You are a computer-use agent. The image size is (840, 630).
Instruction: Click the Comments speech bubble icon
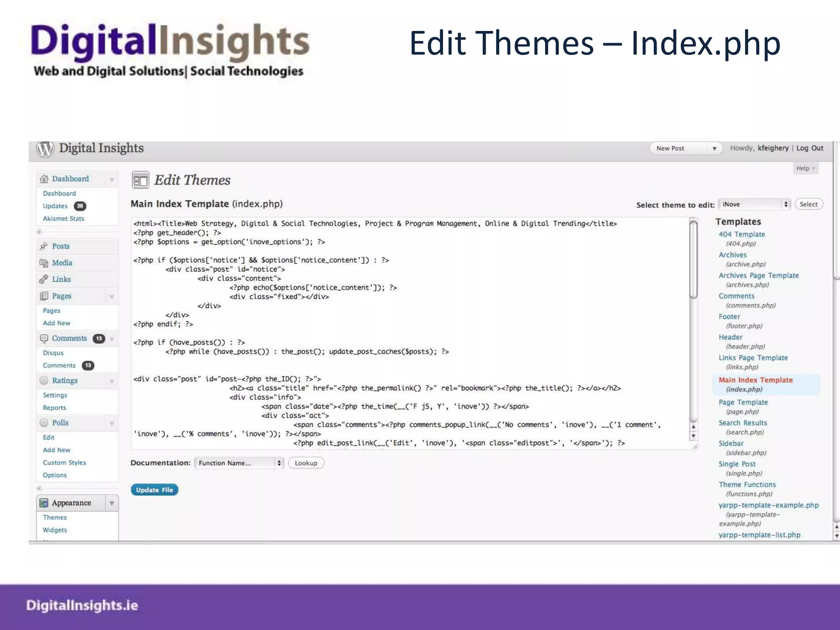click(x=44, y=338)
